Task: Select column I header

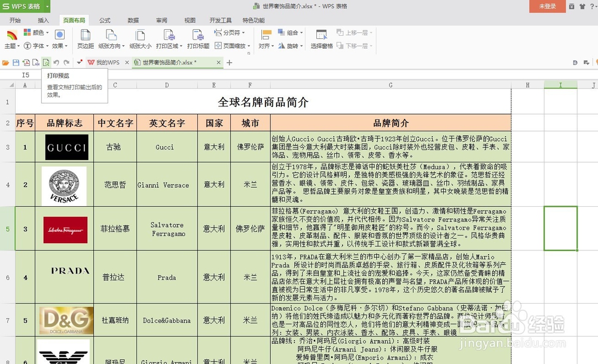Action: click(x=561, y=85)
